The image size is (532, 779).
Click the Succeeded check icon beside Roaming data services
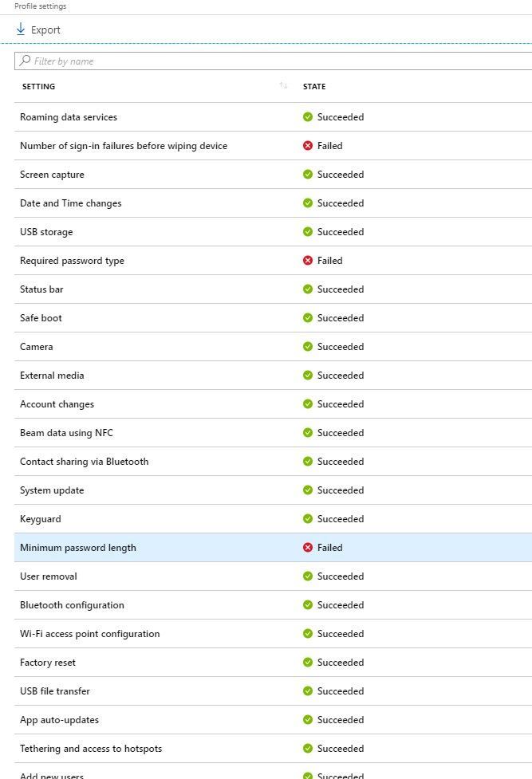307,117
